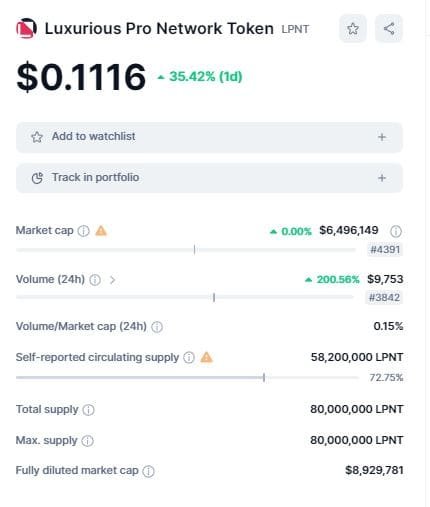Open the Total supply info icon
This screenshot has height=507, width=430.
88,410
